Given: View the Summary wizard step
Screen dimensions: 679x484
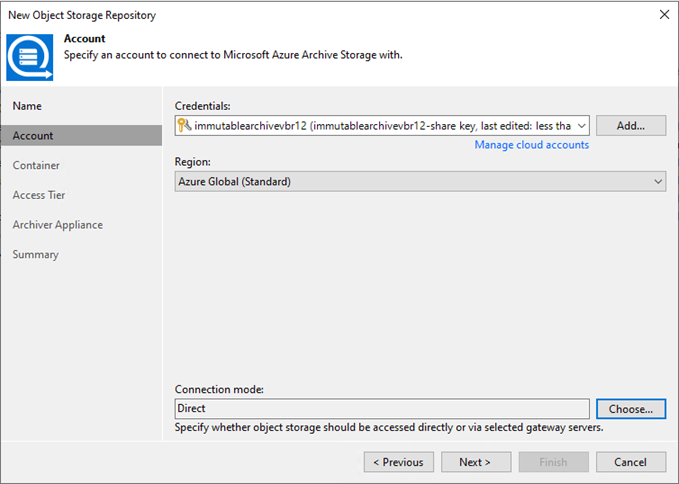Looking at the screenshot, I should click(x=36, y=255).
